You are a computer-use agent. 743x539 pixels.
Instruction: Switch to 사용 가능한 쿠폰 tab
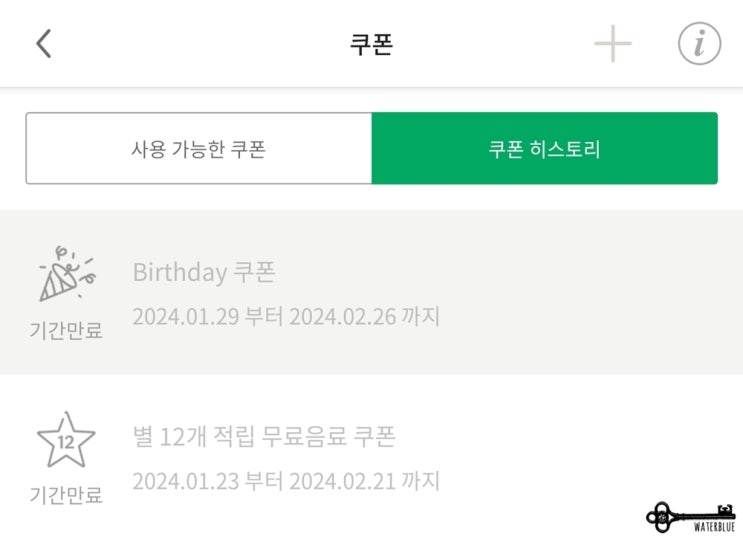click(x=199, y=148)
